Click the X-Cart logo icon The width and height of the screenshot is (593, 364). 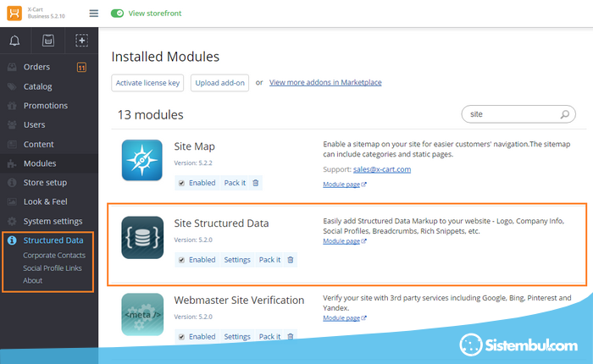coord(14,14)
